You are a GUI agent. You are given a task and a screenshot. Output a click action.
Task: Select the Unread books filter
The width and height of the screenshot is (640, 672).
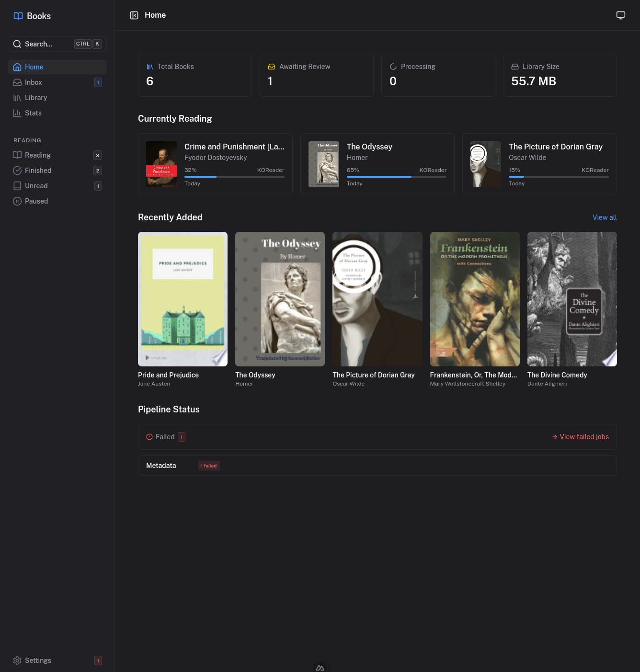pos(36,186)
